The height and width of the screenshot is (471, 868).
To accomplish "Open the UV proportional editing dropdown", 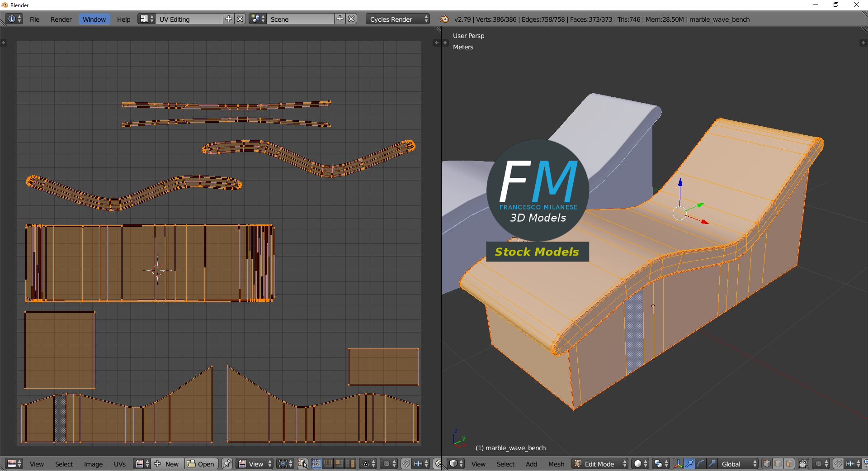I will tap(389, 464).
